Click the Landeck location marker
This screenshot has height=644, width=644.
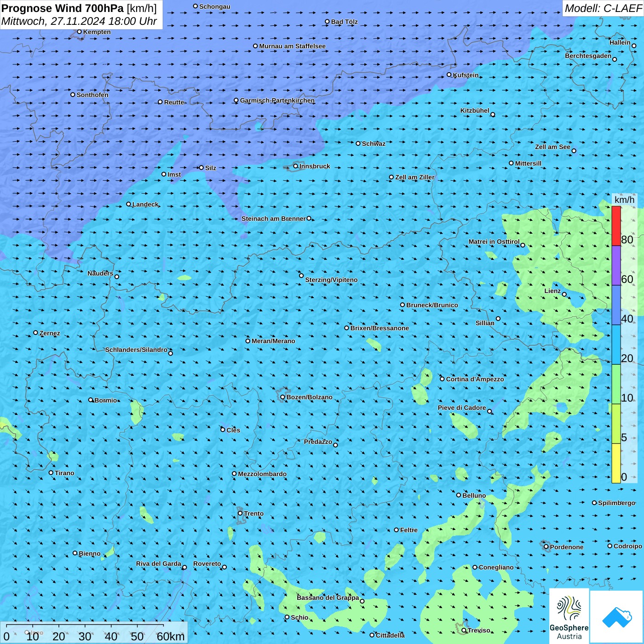tap(129, 204)
